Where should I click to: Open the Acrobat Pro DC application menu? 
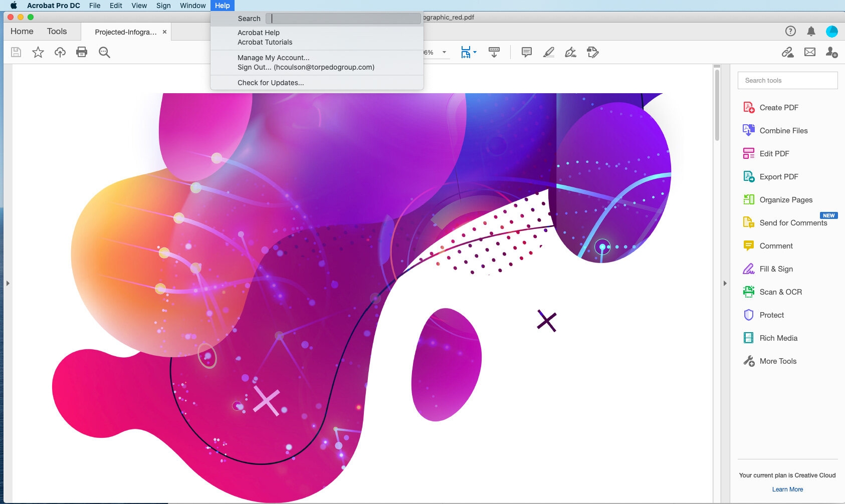(54, 6)
